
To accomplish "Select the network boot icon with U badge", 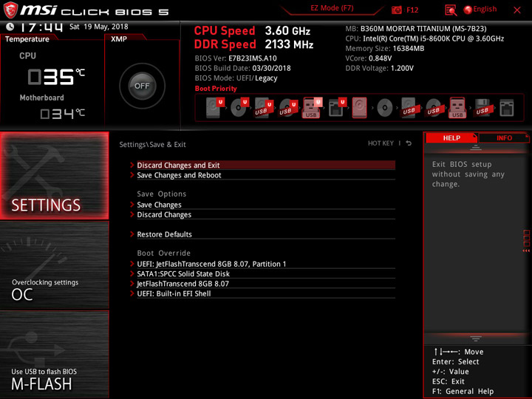I will coord(337,107).
